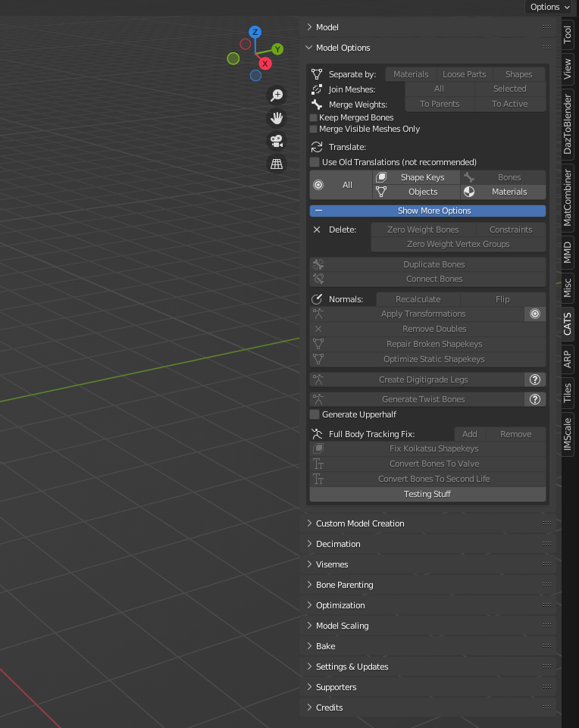579x728 pixels.
Task: Toggle camera view icon
Action: pos(277,141)
